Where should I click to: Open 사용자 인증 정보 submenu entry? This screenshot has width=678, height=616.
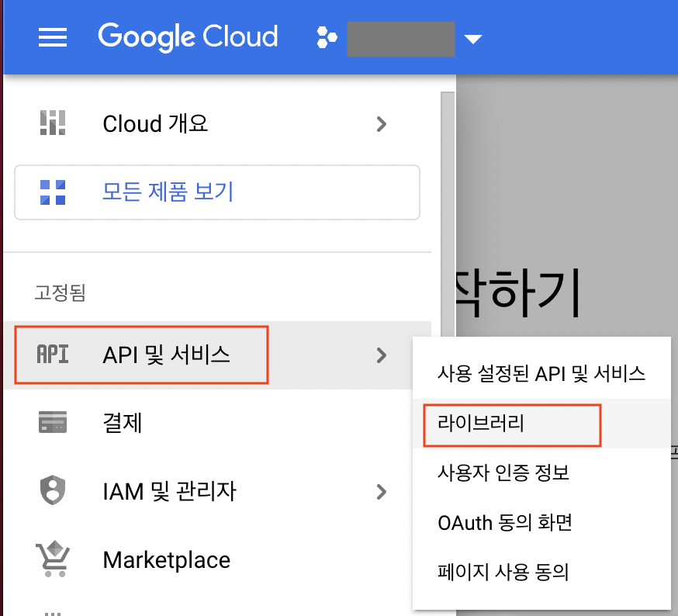[x=541, y=472]
